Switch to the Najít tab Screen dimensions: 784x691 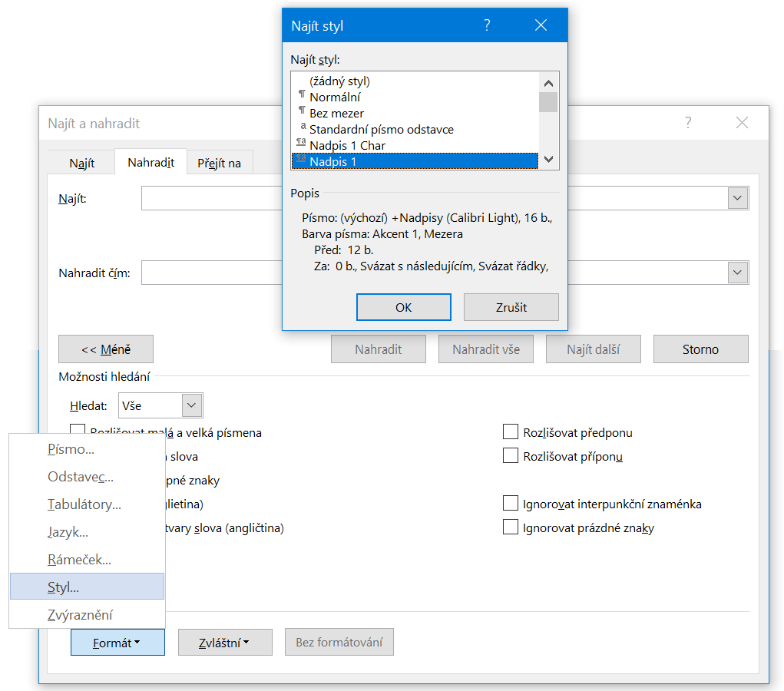(x=82, y=164)
